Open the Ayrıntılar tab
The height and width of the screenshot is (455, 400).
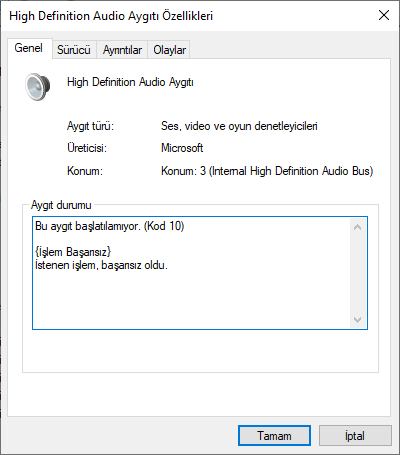[x=122, y=50]
